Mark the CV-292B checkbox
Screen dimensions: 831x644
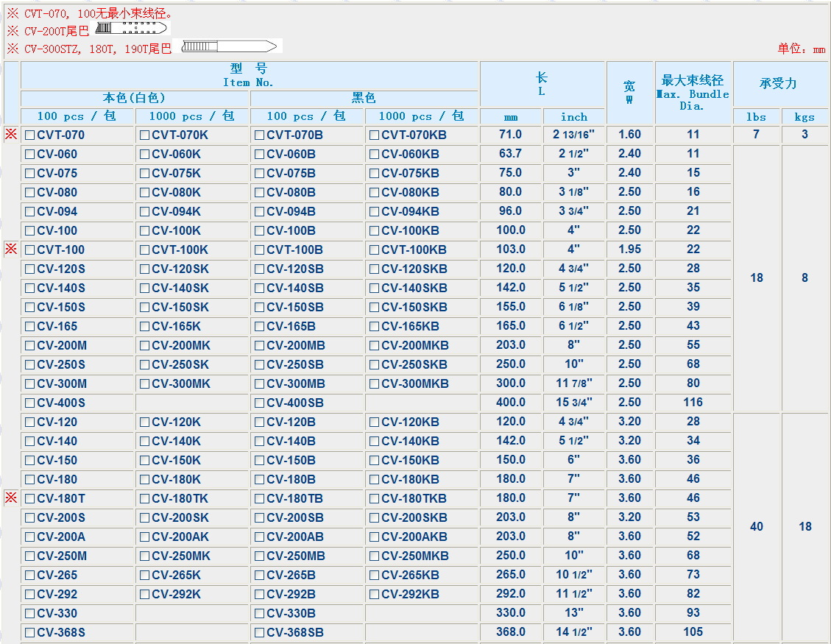coord(259,594)
